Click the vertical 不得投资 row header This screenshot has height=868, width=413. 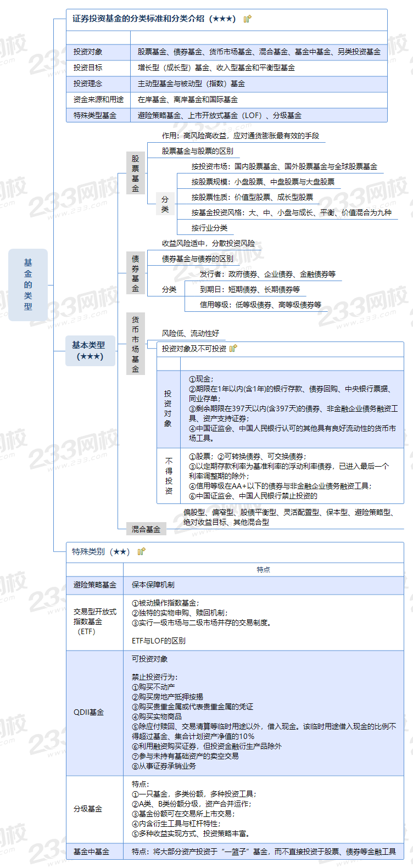[x=169, y=476]
